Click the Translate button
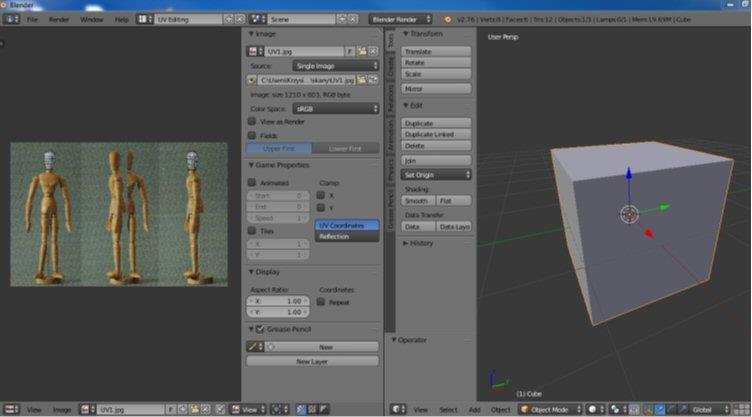The image size is (752, 417). coord(436,51)
